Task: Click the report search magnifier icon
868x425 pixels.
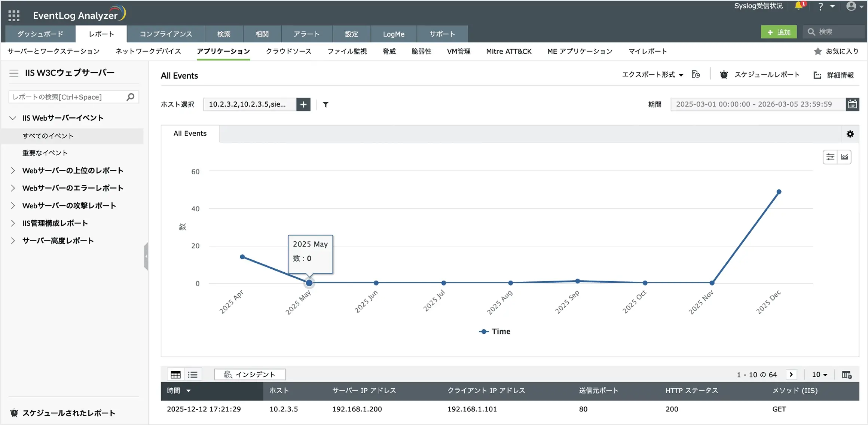Action: pyautogui.click(x=130, y=97)
